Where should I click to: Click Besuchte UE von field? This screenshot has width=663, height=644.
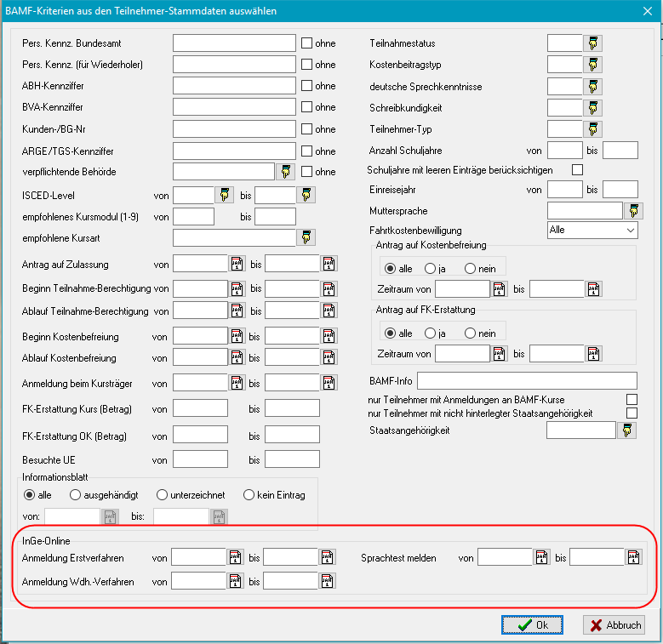click(x=200, y=459)
